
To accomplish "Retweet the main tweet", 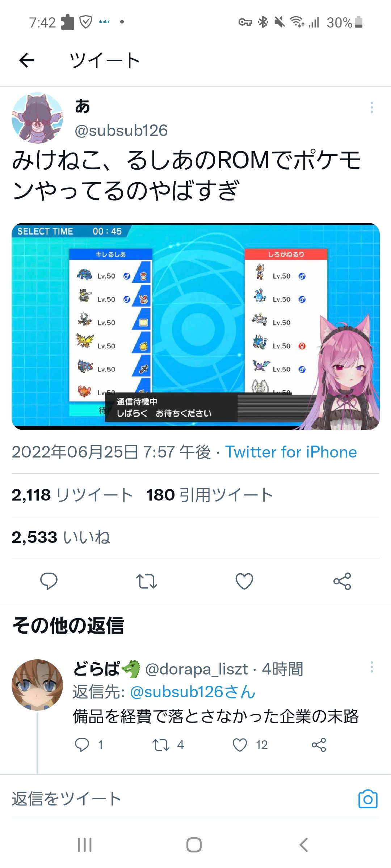I will (147, 581).
